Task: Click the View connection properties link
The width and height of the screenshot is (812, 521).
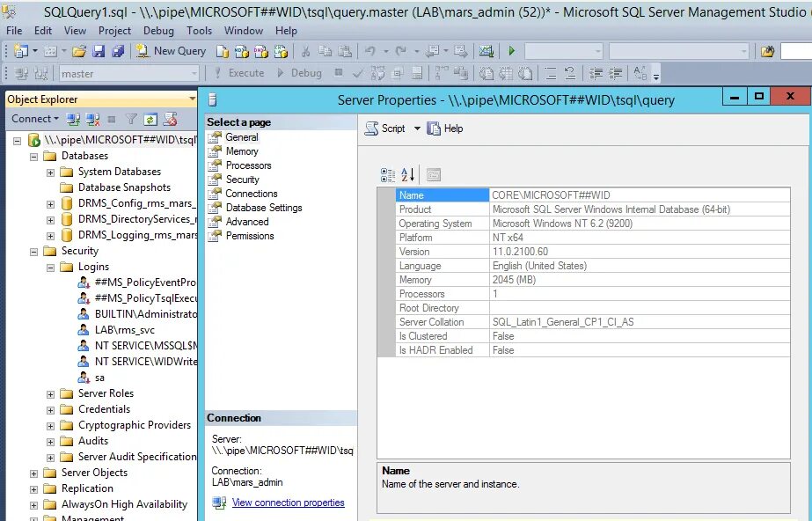Action: tap(288, 503)
